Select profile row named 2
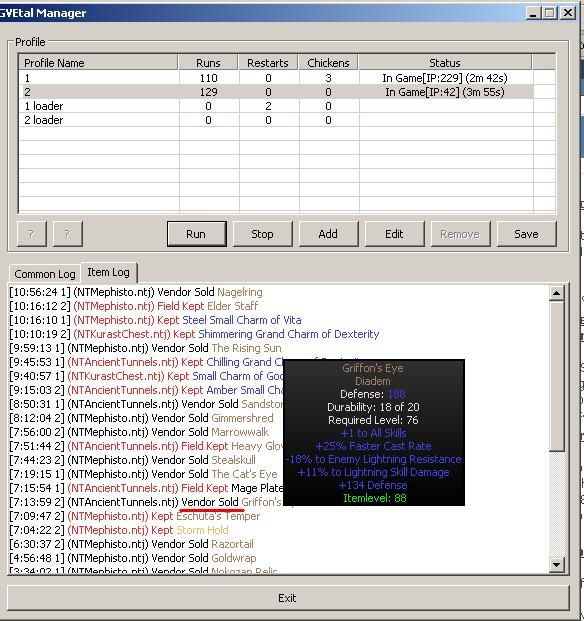The image size is (584, 621). (276, 92)
